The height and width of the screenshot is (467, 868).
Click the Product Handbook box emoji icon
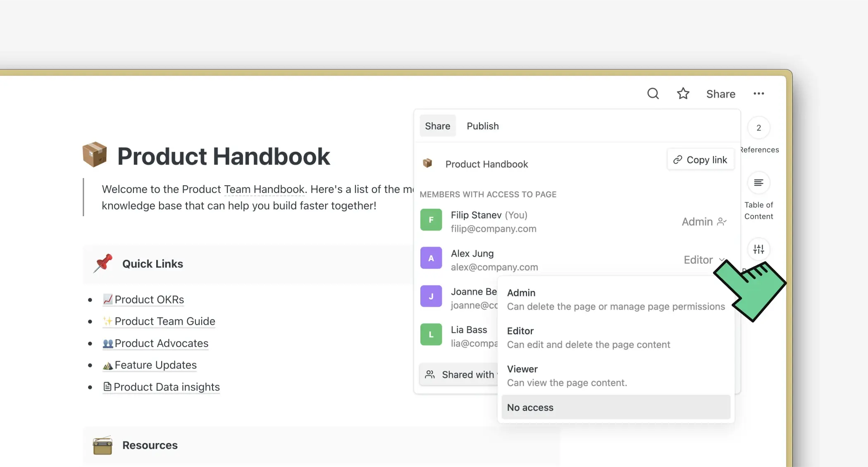click(x=95, y=155)
